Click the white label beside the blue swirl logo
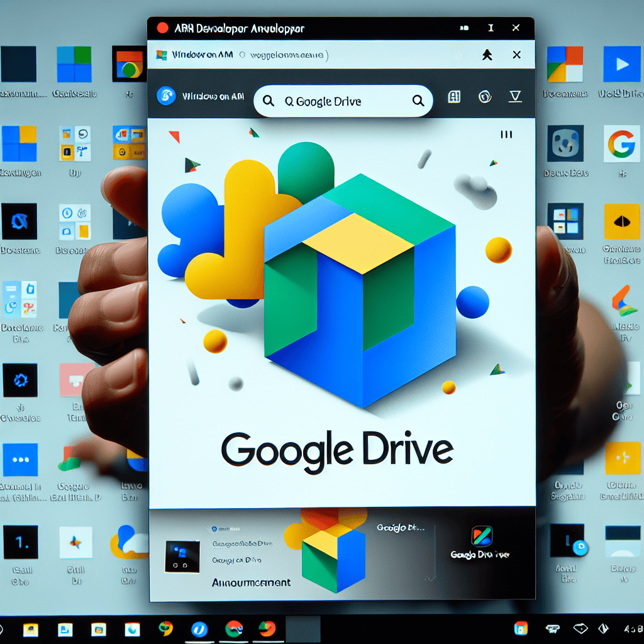This screenshot has height=644, width=644. pos(213,96)
